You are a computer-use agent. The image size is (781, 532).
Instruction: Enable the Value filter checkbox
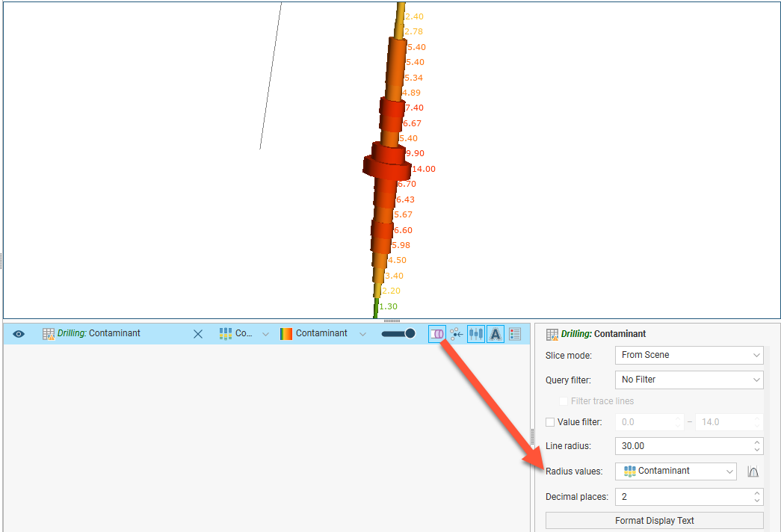551,422
